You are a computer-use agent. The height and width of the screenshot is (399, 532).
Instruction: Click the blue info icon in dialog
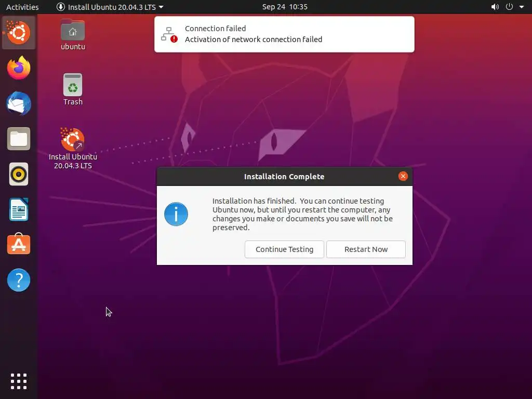point(176,214)
